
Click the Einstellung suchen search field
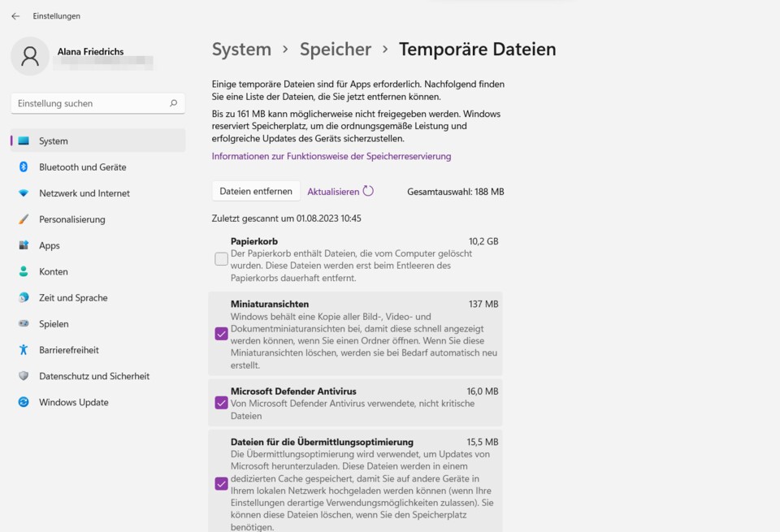(x=89, y=103)
